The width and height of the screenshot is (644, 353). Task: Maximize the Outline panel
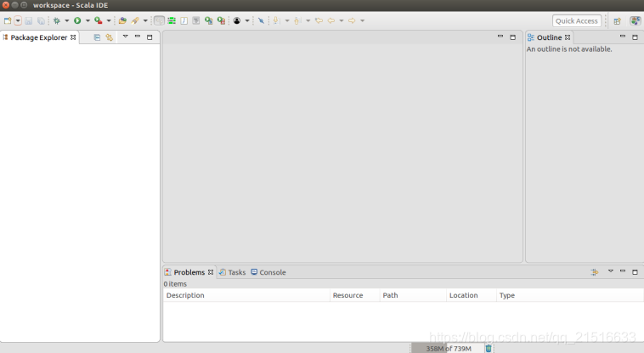click(635, 37)
